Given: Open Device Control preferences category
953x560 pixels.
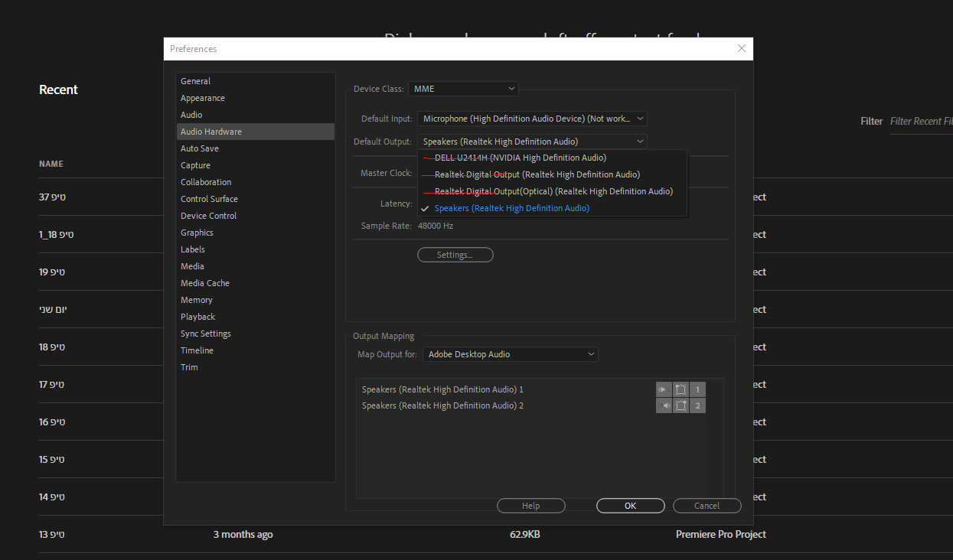Looking at the screenshot, I should coord(256,216).
